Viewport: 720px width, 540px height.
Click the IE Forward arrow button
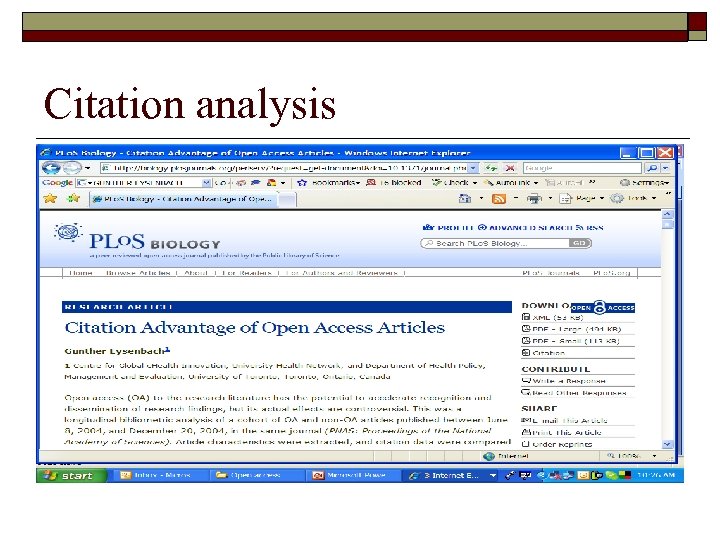coord(71,168)
